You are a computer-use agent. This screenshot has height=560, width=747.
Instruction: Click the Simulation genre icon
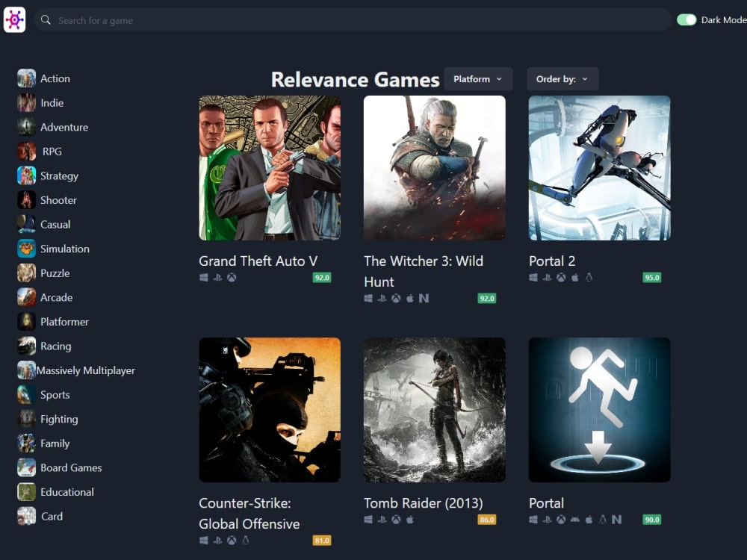click(26, 249)
